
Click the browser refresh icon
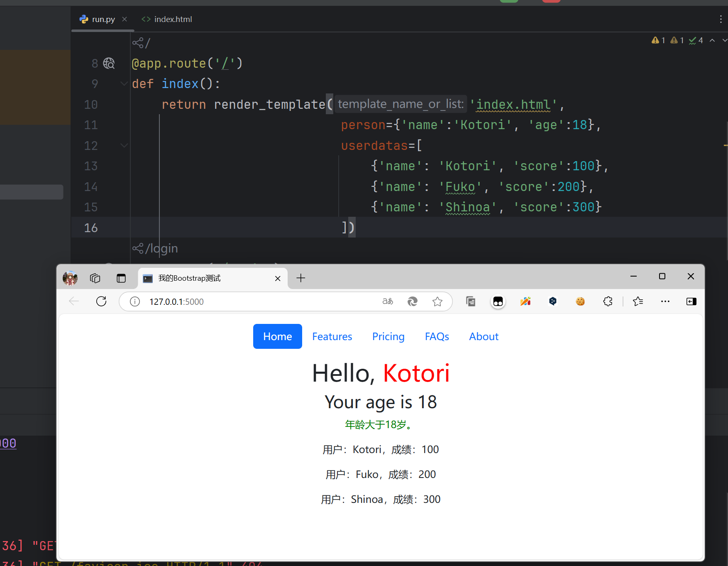pyautogui.click(x=101, y=301)
